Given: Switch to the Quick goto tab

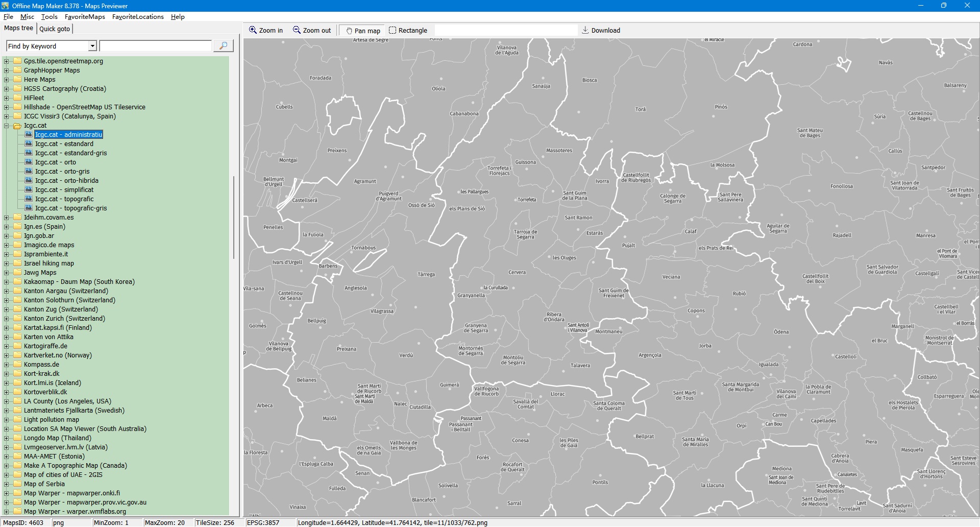Looking at the screenshot, I should 55,29.
